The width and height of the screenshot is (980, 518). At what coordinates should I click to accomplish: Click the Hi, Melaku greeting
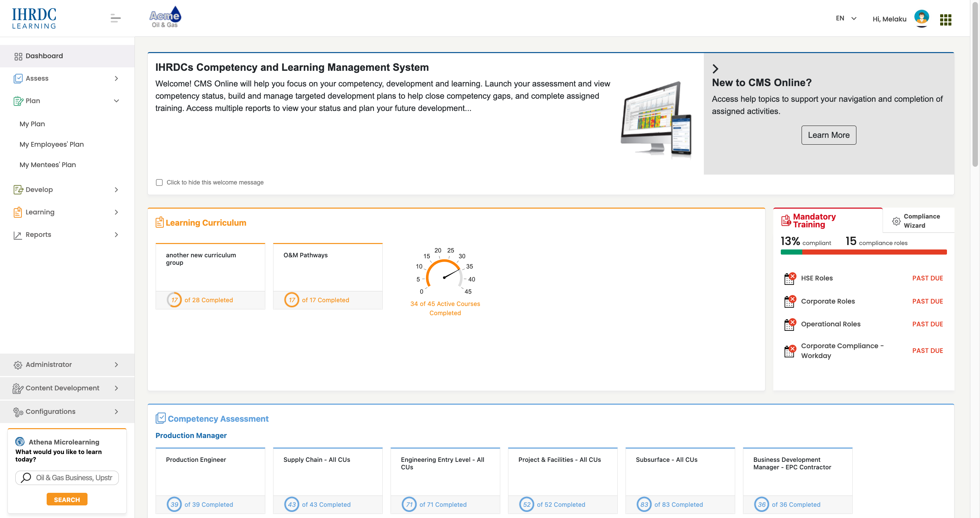click(889, 19)
